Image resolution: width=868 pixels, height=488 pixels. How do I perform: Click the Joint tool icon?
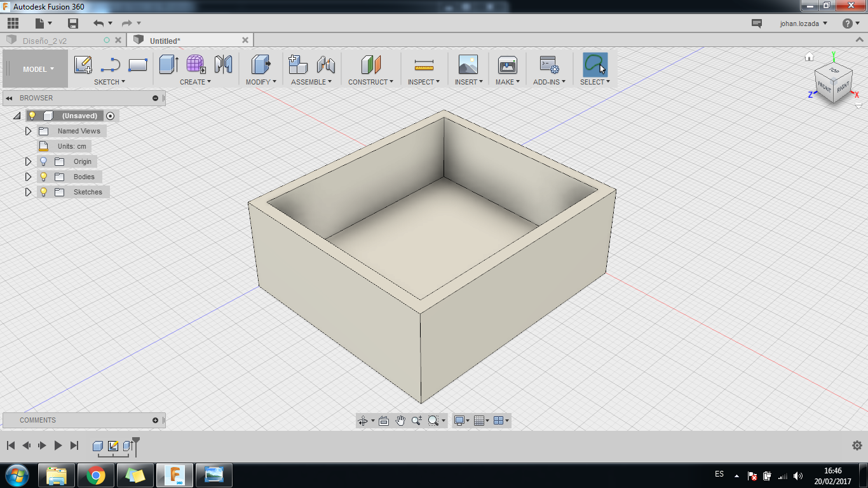326,65
